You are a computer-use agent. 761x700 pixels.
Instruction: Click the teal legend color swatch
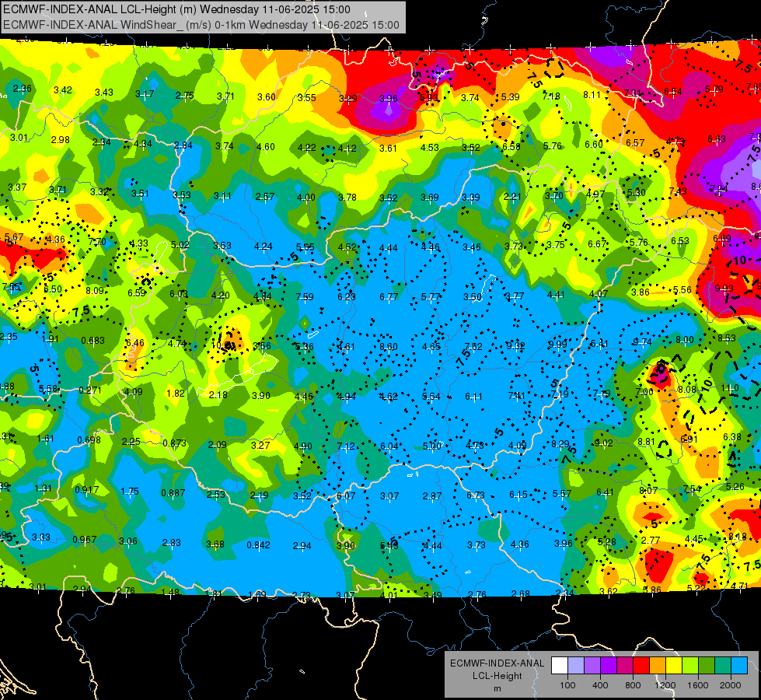coord(723,666)
